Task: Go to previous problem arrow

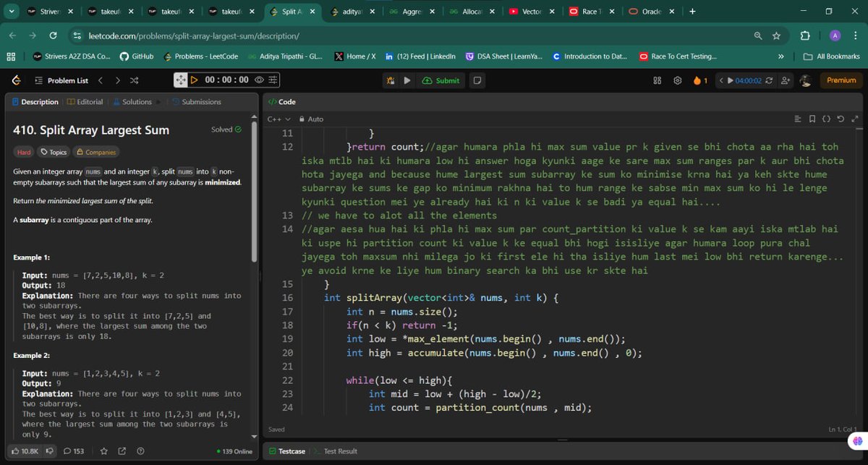Action: coord(101,80)
